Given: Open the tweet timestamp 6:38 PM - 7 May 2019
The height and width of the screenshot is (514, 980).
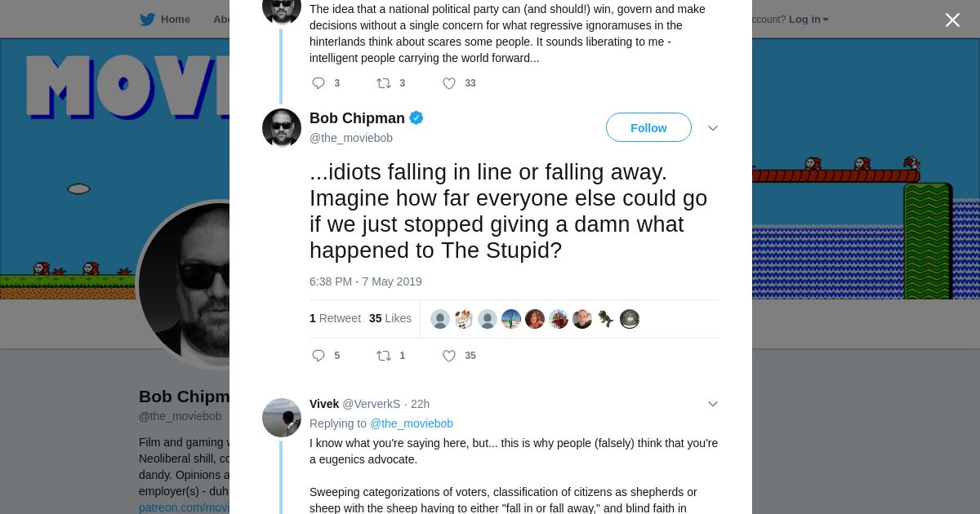Looking at the screenshot, I should pyautogui.click(x=366, y=281).
